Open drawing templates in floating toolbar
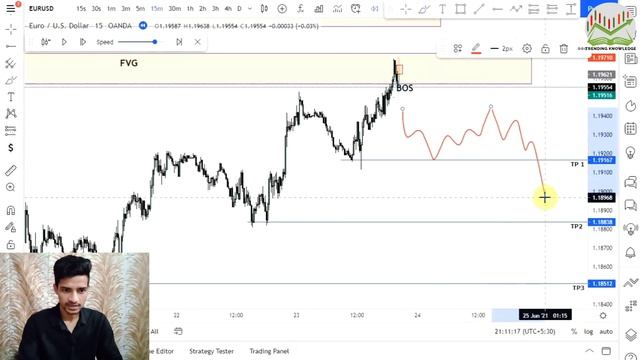Screen dimensions: 640x360 458,49
